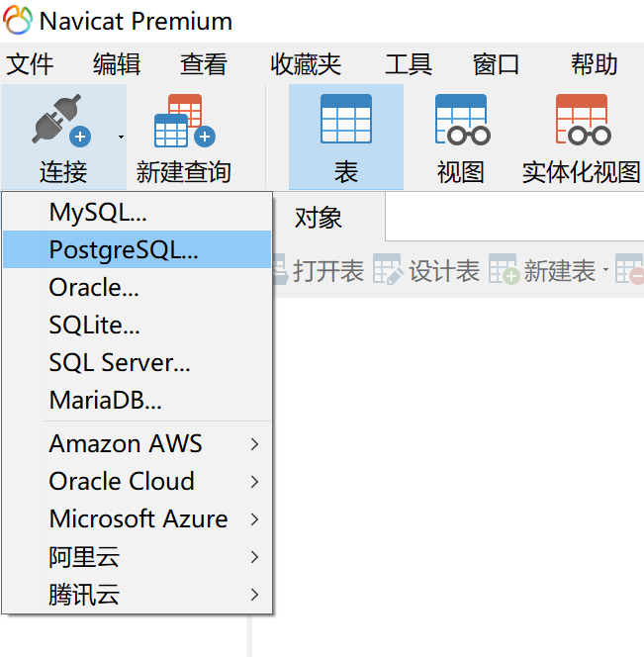
Task: Choose SQL Server... connection option
Action: [138, 362]
